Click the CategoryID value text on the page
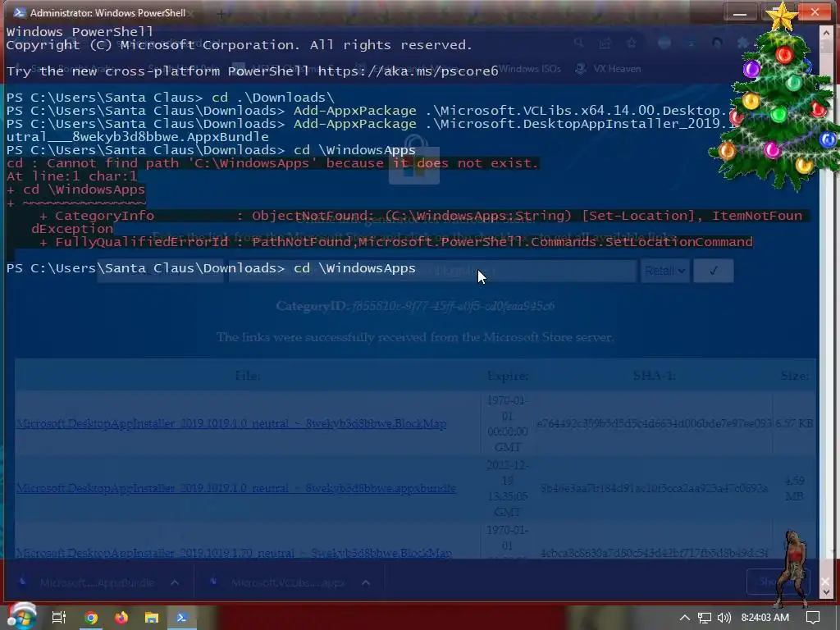Viewport: 840px width, 630px height. pos(453,306)
